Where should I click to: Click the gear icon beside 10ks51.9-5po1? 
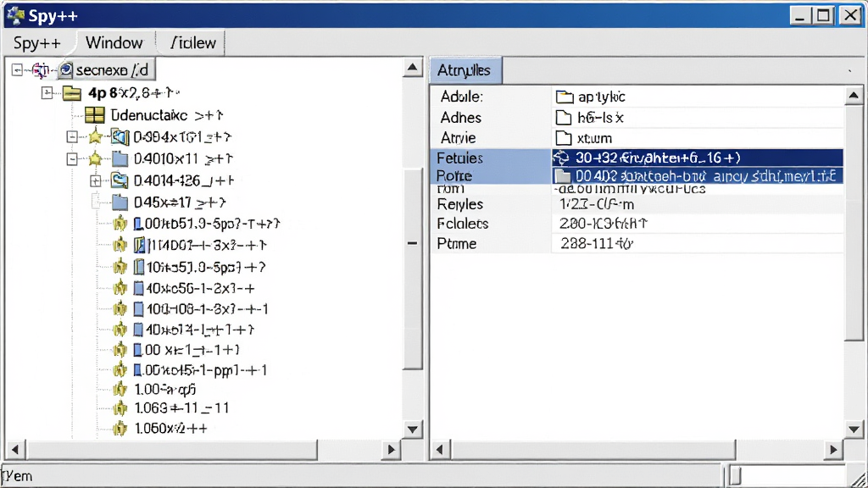[120, 267]
